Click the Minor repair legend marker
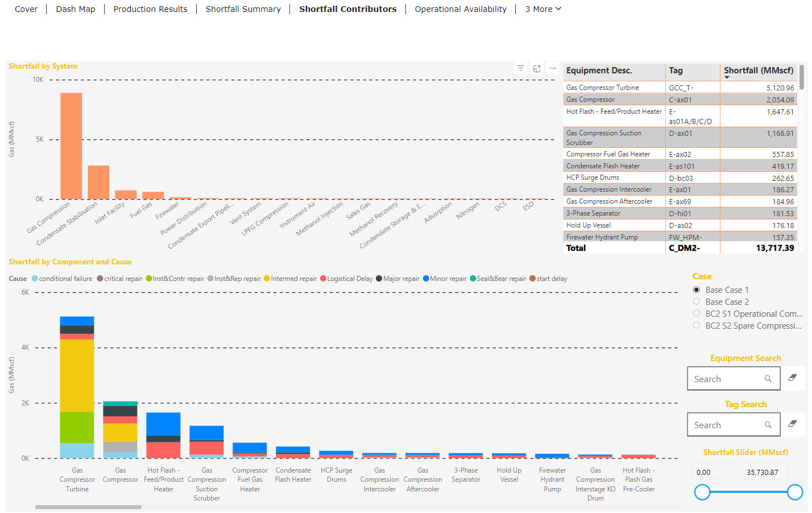The height and width of the screenshot is (513, 812). 426,279
